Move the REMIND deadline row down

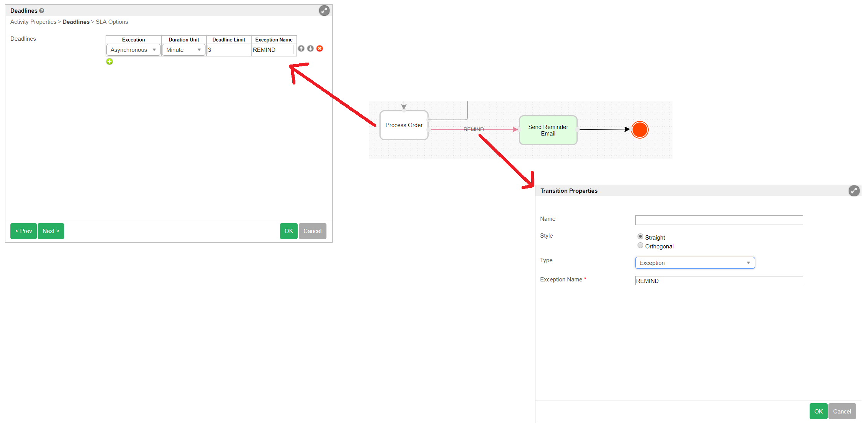pos(310,48)
